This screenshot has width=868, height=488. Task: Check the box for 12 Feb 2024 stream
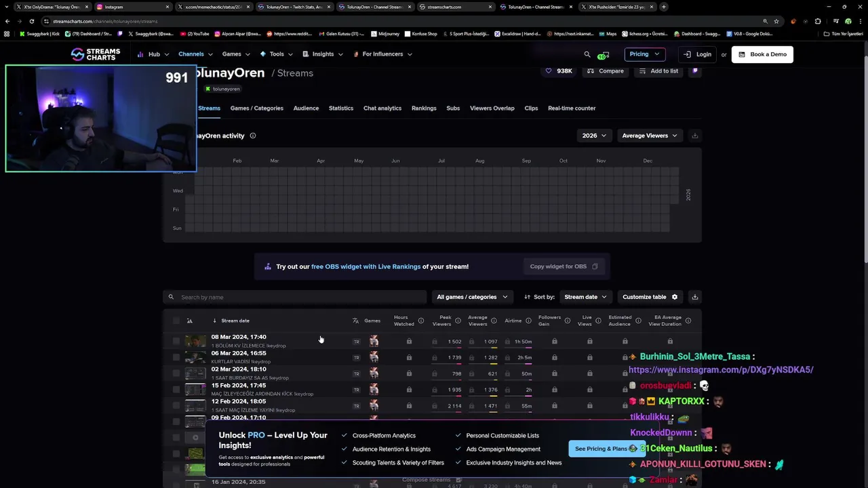click(x=176, y=406)
